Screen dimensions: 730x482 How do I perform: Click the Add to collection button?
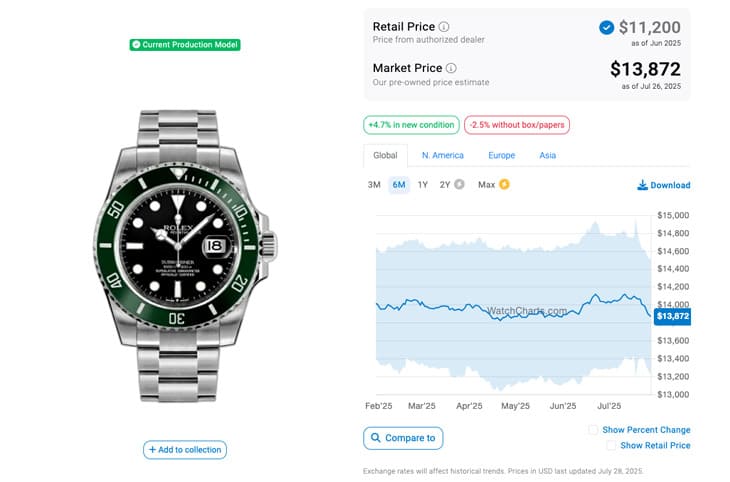click(185, 450)
